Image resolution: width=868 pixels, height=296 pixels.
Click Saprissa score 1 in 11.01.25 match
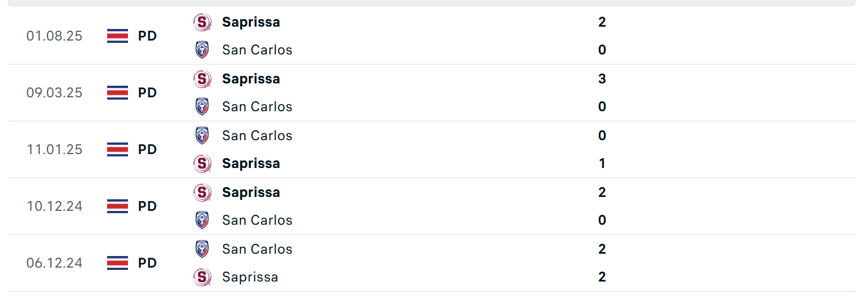pyautogui.click(x=602, y=163)
